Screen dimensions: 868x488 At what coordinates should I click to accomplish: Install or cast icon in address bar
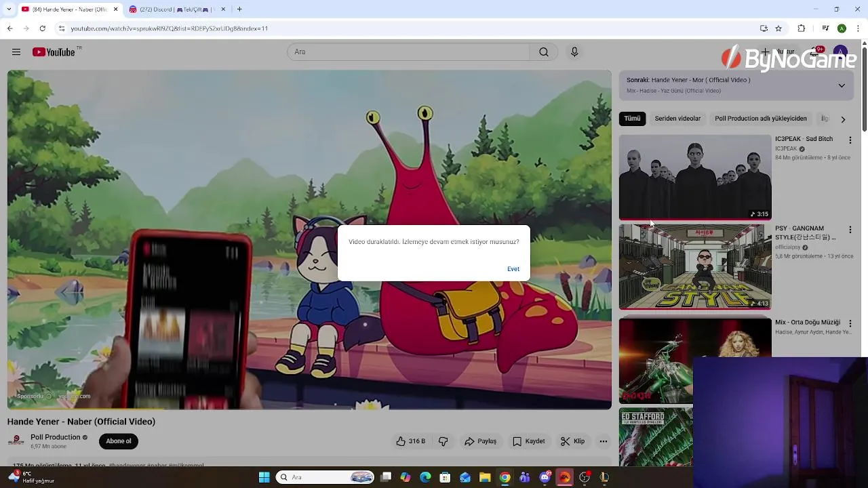coord(764,28)
